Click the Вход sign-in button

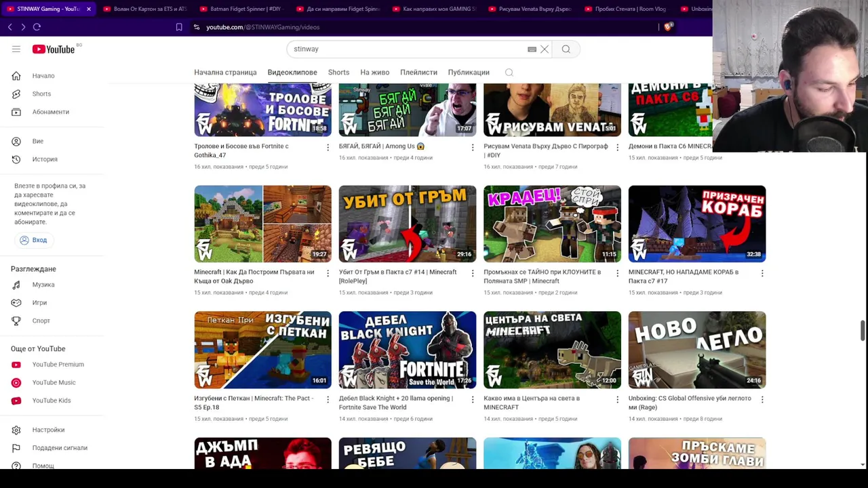pos(34,240)
